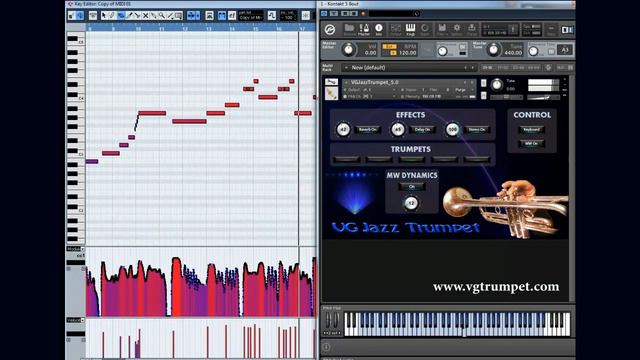Toggle the Kontakt Output section icon
Screen dimensions: 640x360
396,29
